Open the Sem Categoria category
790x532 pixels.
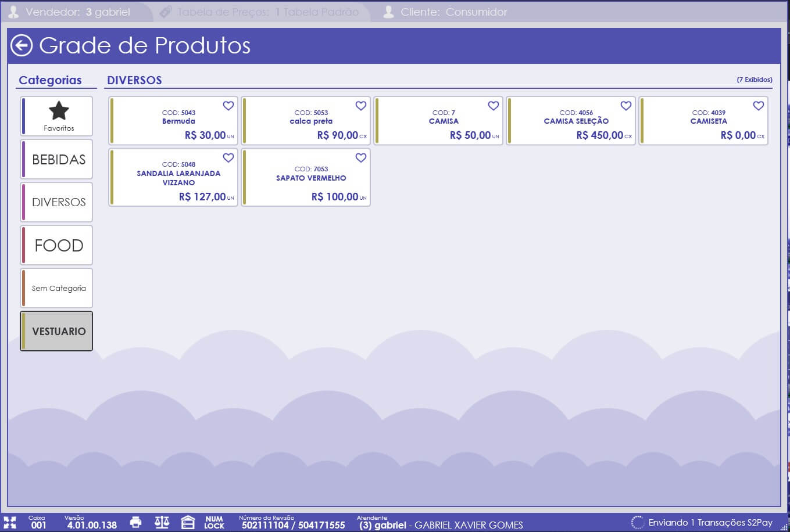pyautogui.click(x=56, y=288)
